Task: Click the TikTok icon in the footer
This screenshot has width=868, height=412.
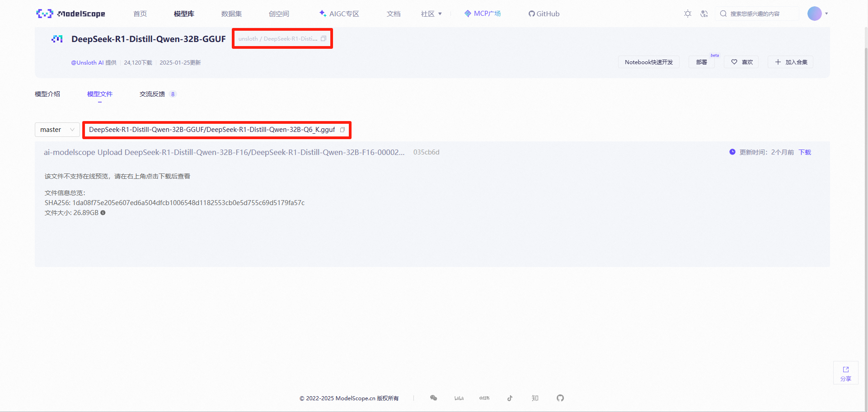Action: tap(510, 398)
